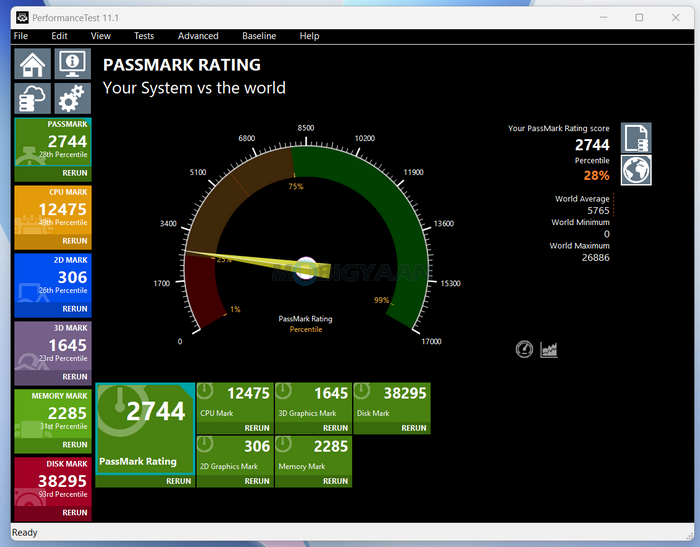Click the 17000 gauge scale label
This screenshot has height=547, width=700.
[431, 342]
